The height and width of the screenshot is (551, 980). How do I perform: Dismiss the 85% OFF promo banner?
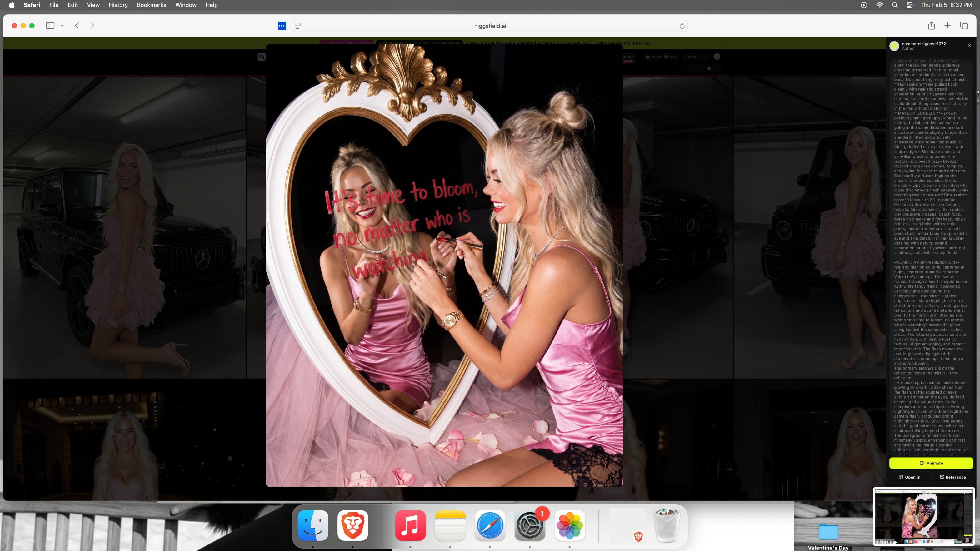pos(722,43)
